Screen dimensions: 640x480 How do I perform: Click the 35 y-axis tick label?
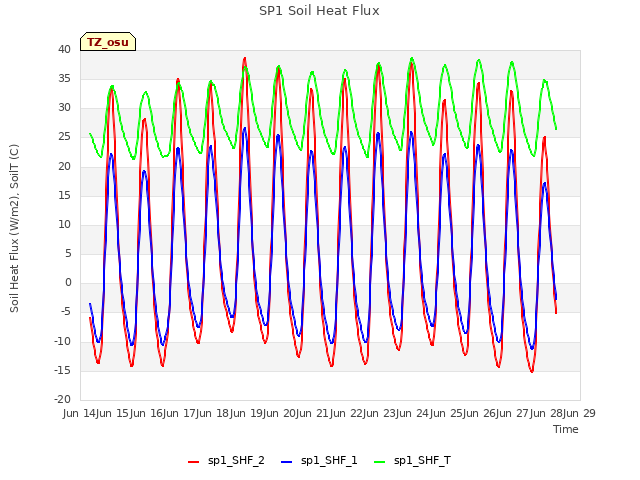[x=64, y=79]
